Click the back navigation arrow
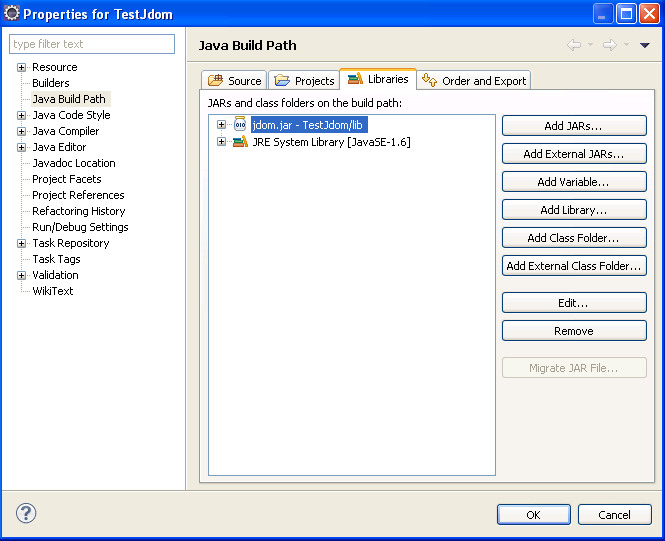 [574, 45]
